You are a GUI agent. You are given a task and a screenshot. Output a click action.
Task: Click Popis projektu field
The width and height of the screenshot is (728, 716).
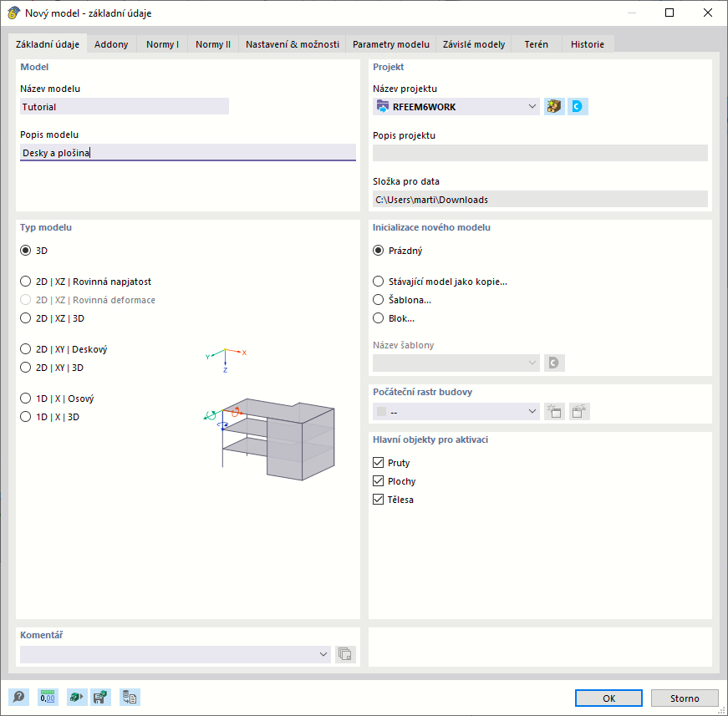(540, 153)
